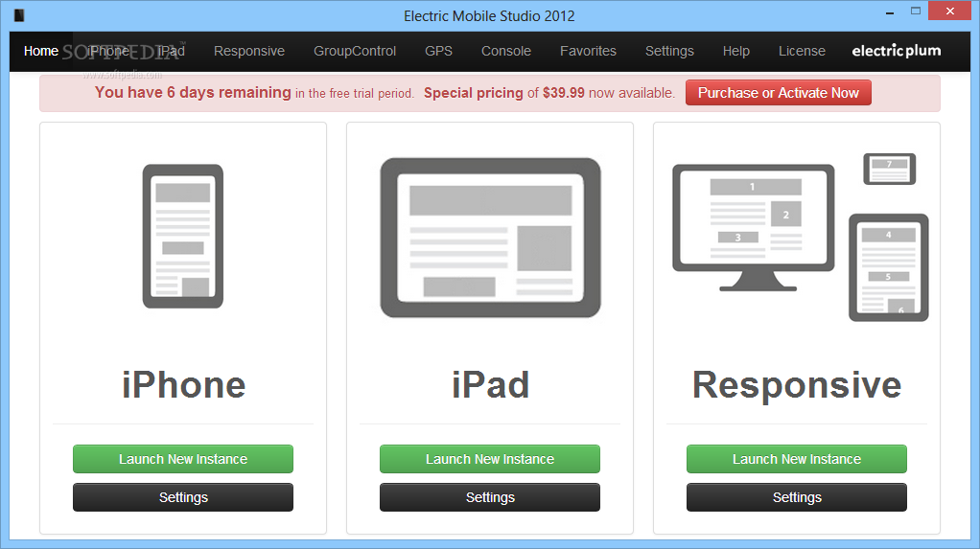Click the app icon in title bar

point(19,15)
